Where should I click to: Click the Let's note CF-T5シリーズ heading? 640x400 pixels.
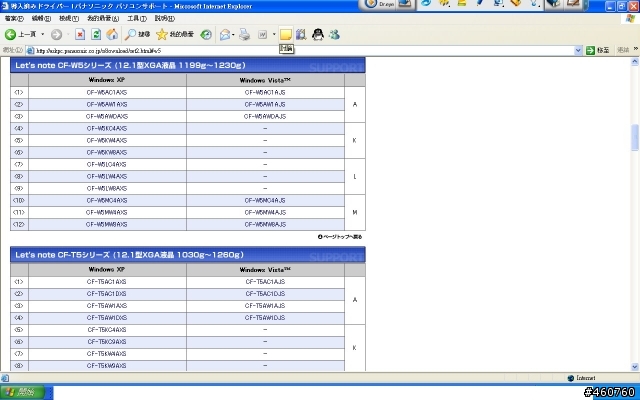coord(130,255)
